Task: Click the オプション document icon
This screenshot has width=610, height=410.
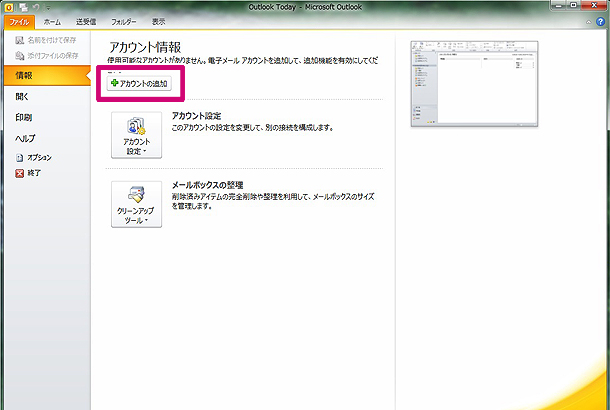Action: (x=19, y=158)
